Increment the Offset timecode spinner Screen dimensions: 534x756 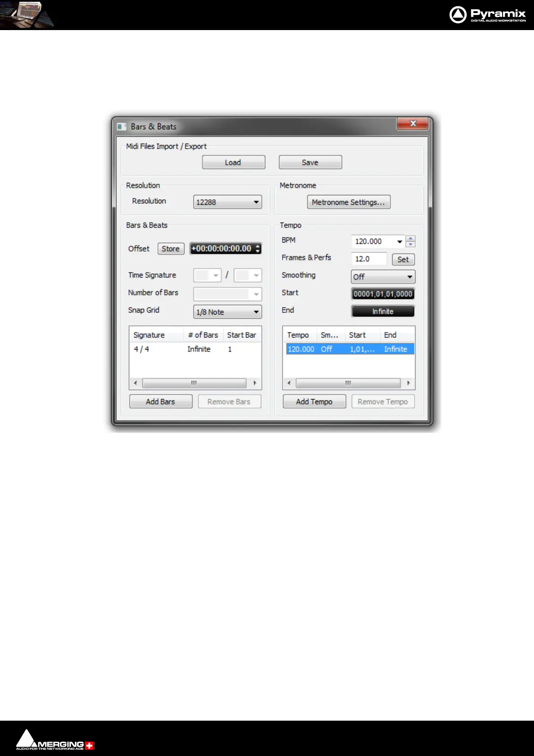point(258,246)
